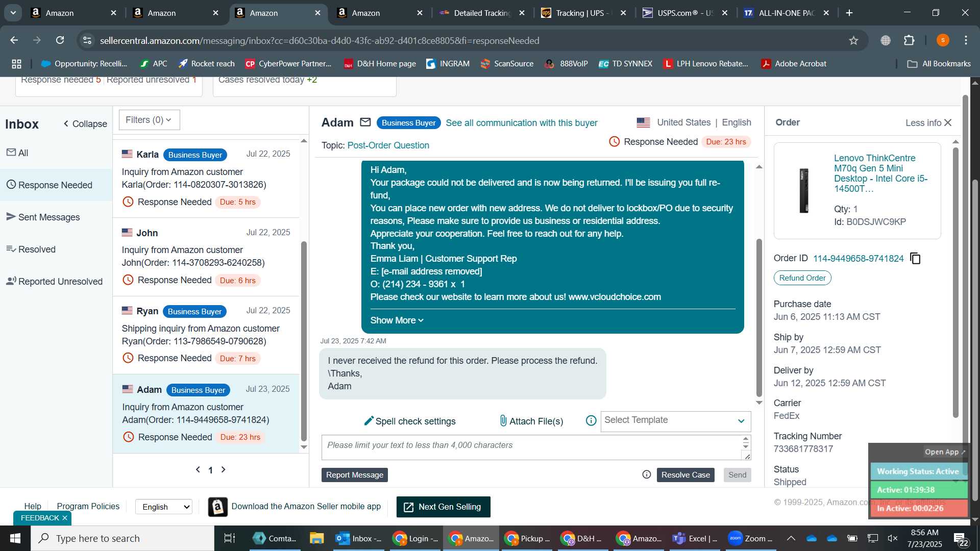Bookmark this page with the star icon

(x=853, y=40)
